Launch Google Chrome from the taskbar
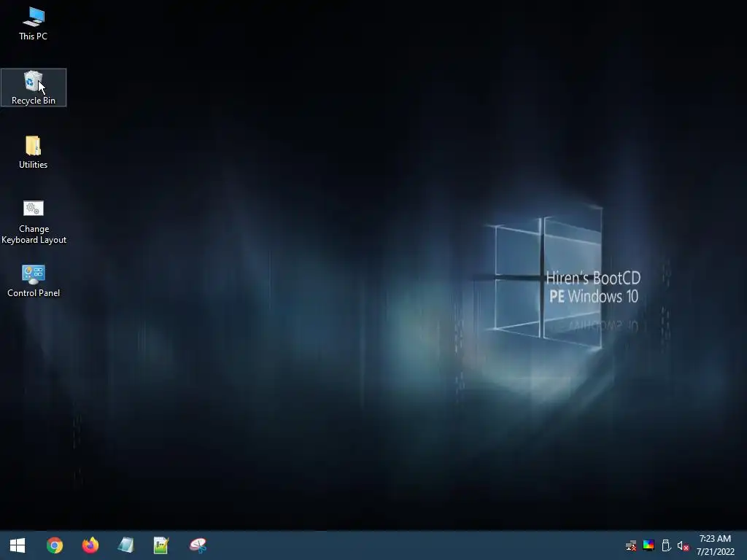 [54, 545]
